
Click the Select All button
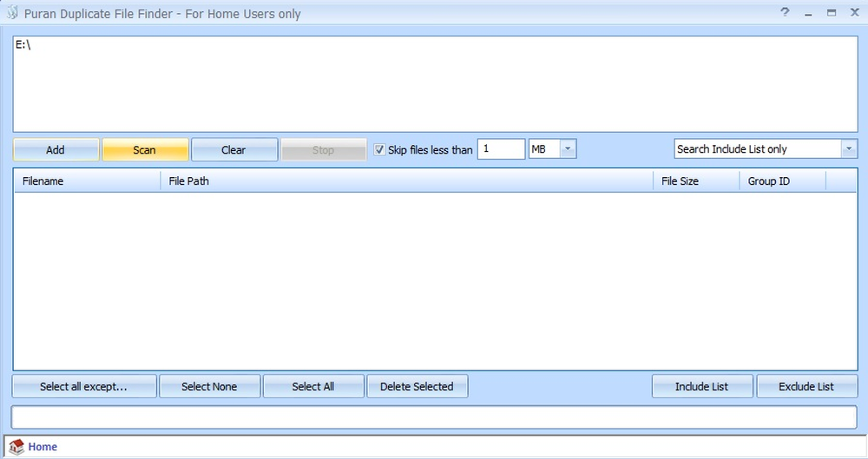(313, 386)
